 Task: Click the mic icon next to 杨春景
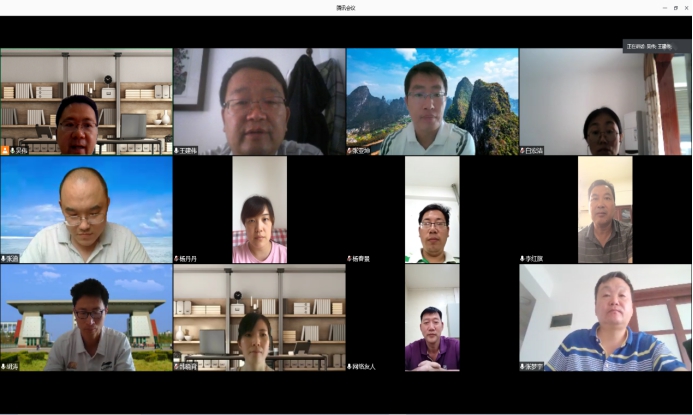pos(350,258)
